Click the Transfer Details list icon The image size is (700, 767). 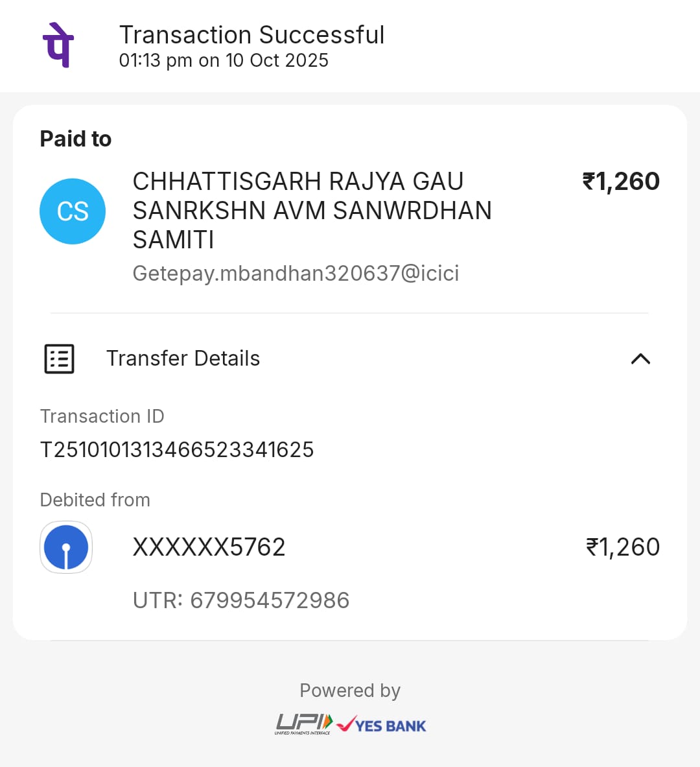[59, 359]
